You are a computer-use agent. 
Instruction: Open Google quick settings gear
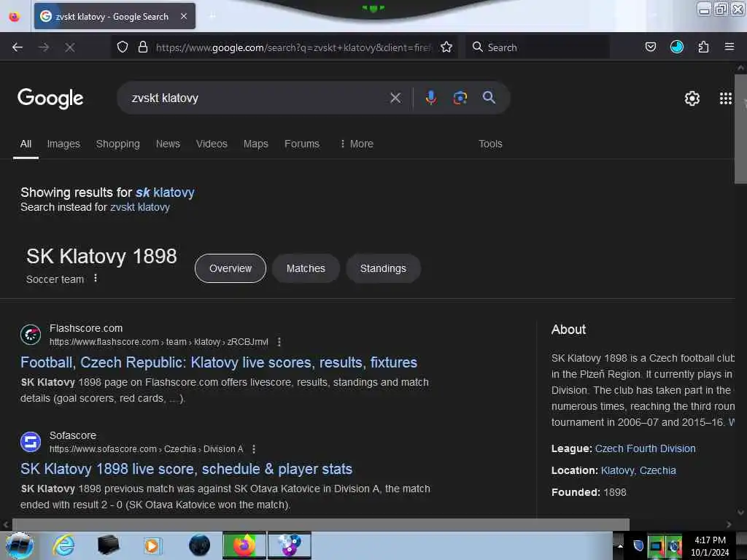pyautogui.click(x=692, y=98)
